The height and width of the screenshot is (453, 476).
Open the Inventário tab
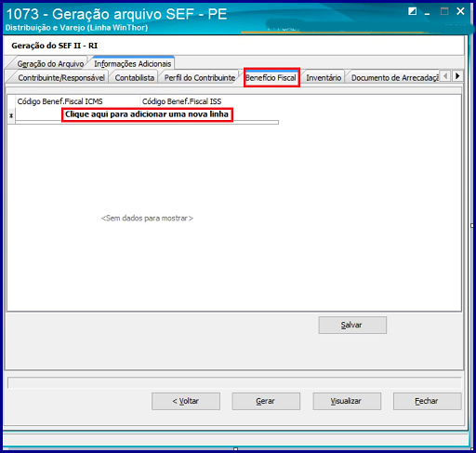click(324, 77)
